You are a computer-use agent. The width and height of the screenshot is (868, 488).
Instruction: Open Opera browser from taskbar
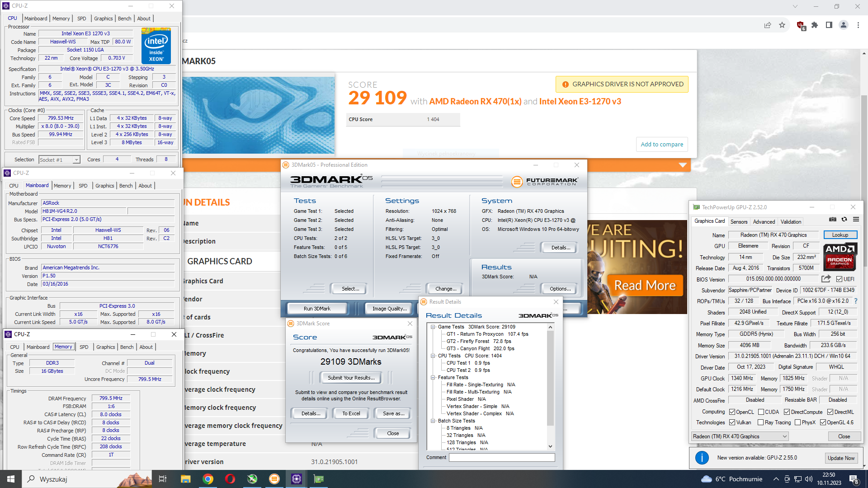(x=230, y=479)
